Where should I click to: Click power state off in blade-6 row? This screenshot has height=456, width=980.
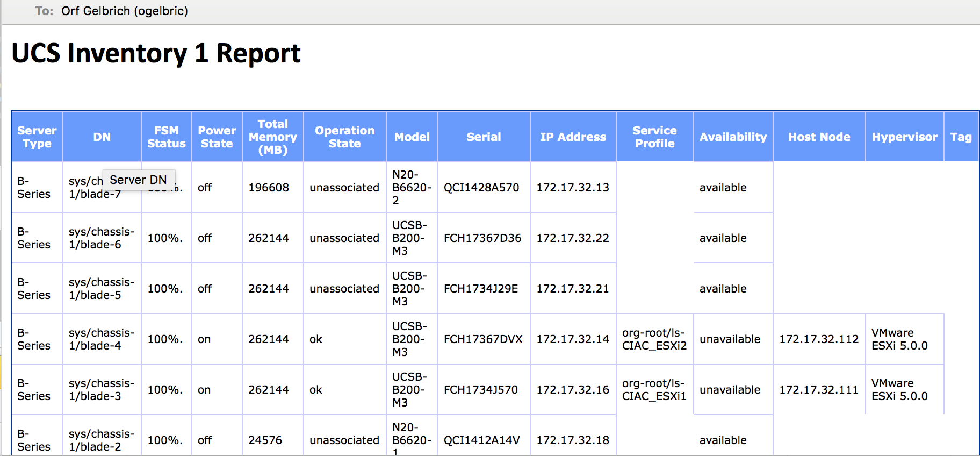pos(205,238)
